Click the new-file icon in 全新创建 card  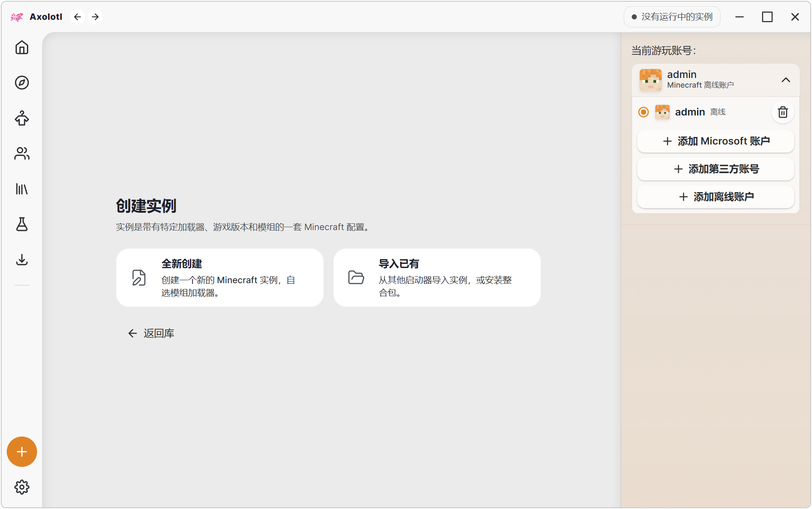[139, 278]
